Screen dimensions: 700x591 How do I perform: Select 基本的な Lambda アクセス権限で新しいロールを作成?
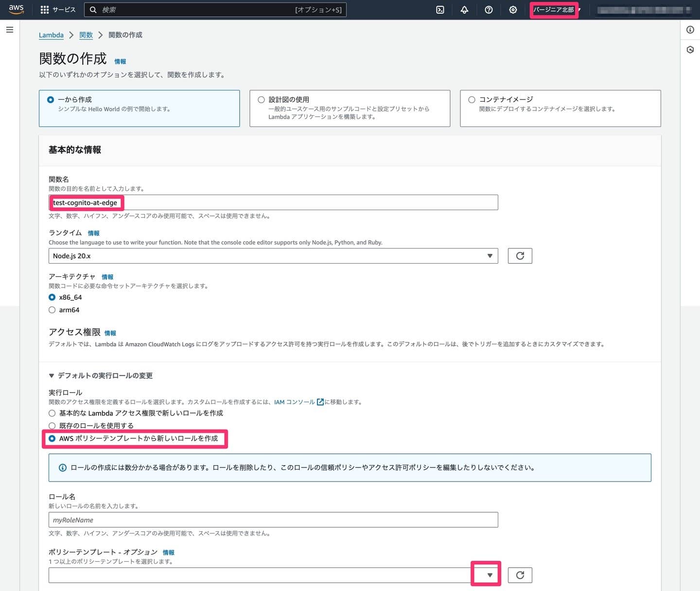[52, 413]
